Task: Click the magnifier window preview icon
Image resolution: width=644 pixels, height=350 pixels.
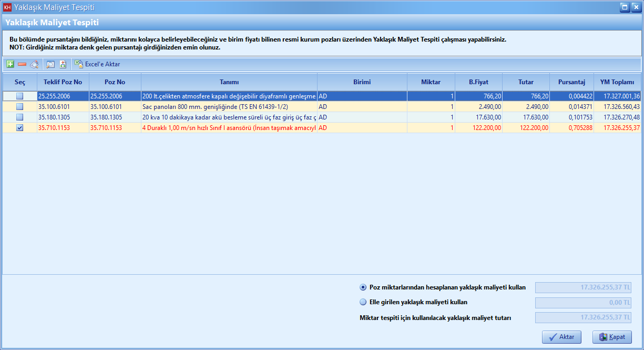Action: (x=50, y=64)
